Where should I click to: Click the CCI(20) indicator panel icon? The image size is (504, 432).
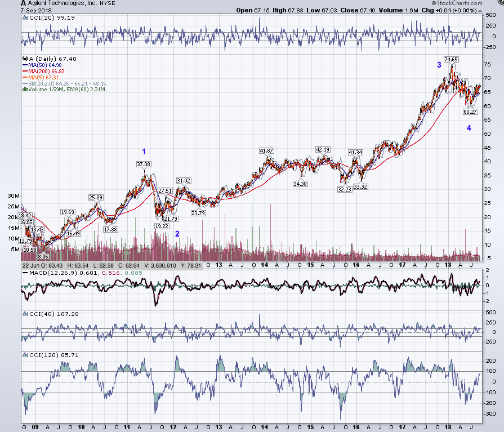pos(25,18)
